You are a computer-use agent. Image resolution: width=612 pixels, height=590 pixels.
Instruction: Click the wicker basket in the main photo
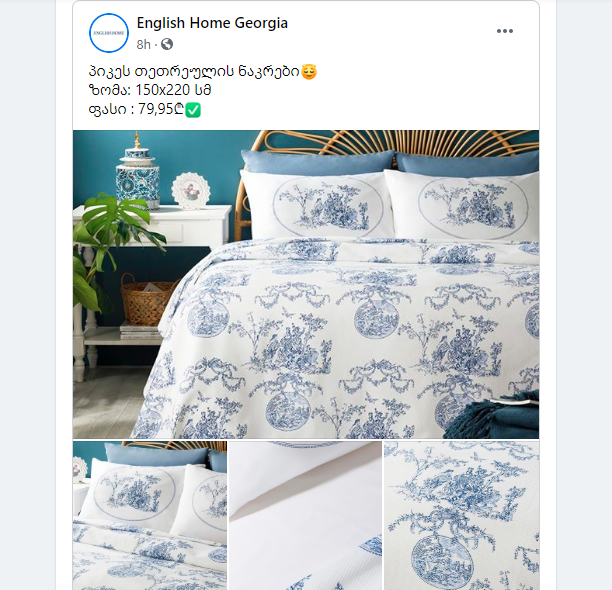(x=147, y=299)
